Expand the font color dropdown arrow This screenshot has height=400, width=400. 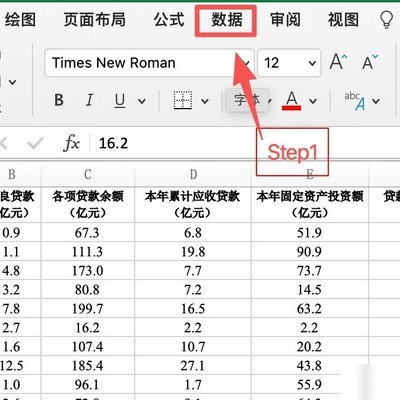tap(313, 101)
